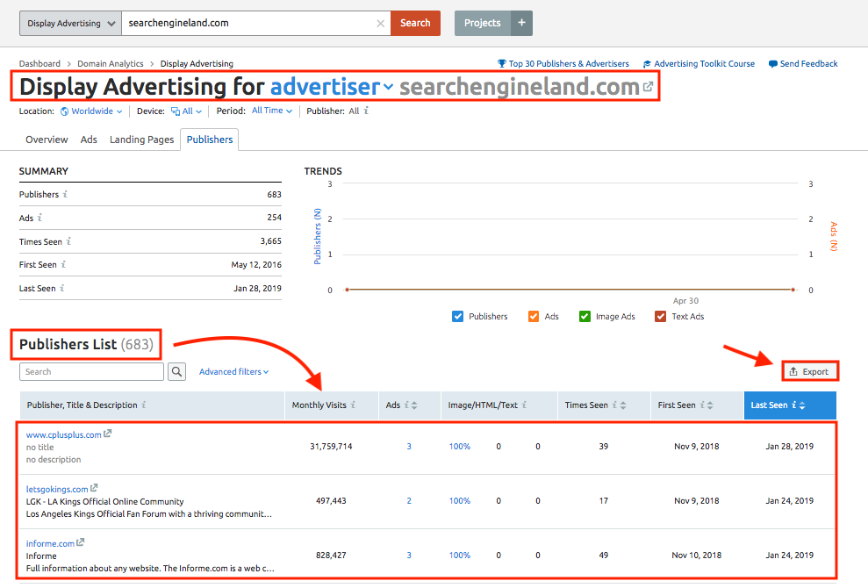
Task: Open the Device All dropdown
Action: point(187,111)
